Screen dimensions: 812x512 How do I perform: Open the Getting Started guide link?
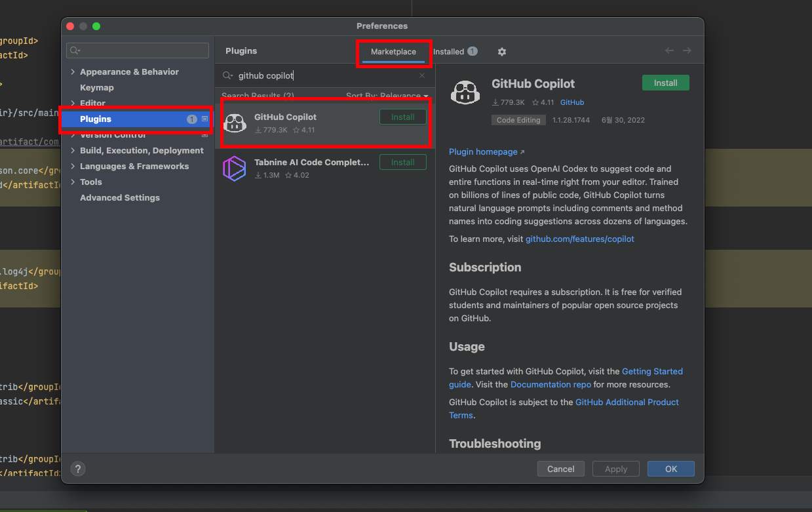pyautogui.click(x=652, y=372)
